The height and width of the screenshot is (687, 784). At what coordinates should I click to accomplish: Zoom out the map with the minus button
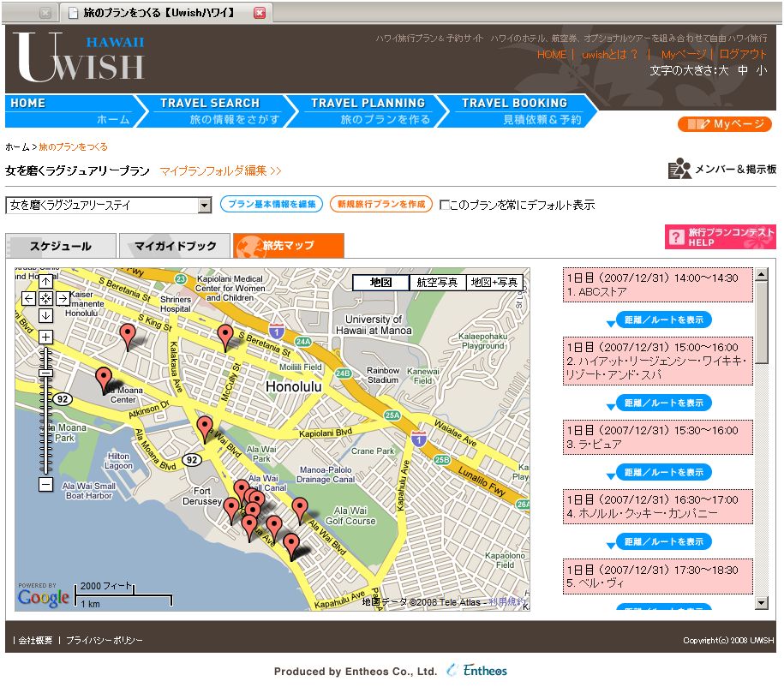pyautogui.click(x=45, y=484)
